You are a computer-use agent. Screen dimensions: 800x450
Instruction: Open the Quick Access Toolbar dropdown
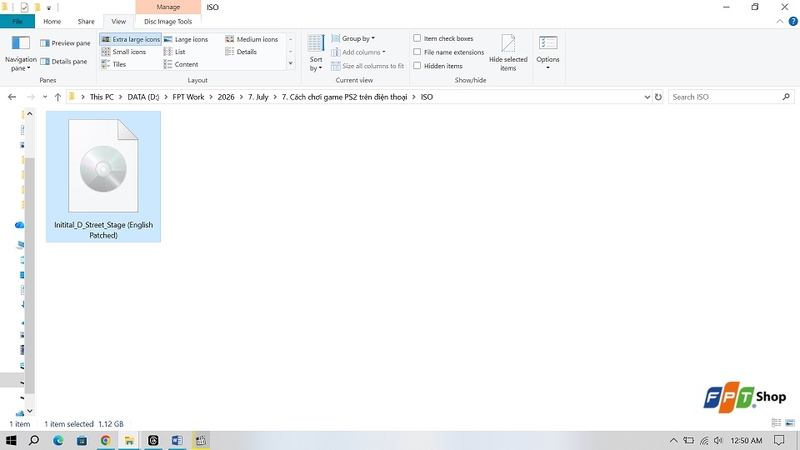49,8
